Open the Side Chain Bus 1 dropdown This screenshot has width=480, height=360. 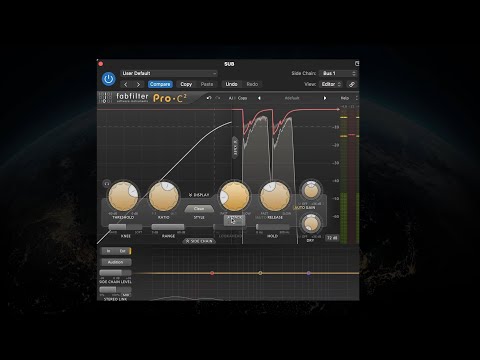pyautogui.click(x=338, y=73)
